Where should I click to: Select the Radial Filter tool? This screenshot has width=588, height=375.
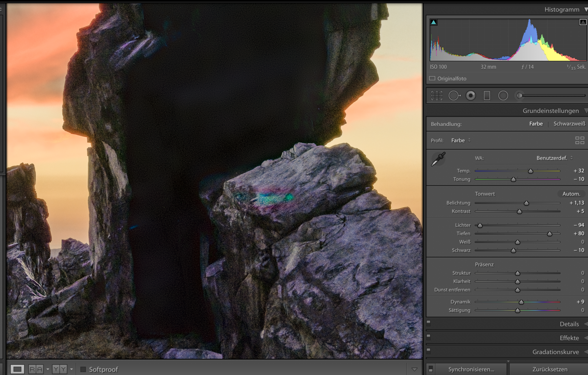[x=503, y=96]
